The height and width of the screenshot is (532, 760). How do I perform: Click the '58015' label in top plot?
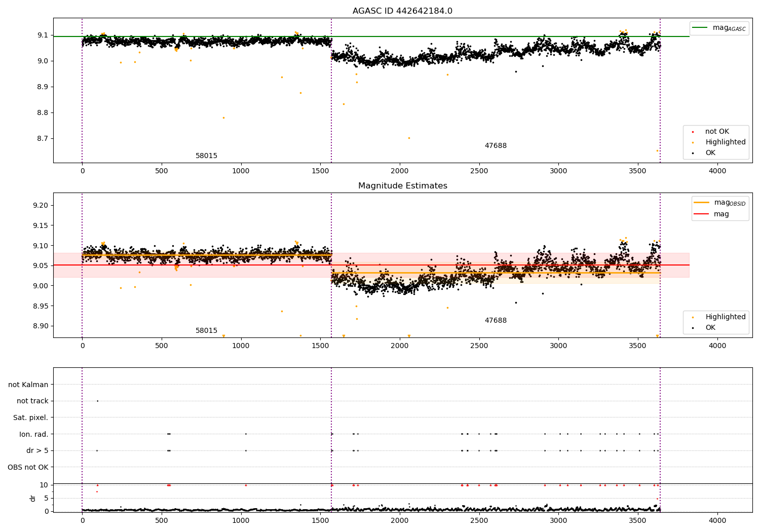(x=206, y=156)
